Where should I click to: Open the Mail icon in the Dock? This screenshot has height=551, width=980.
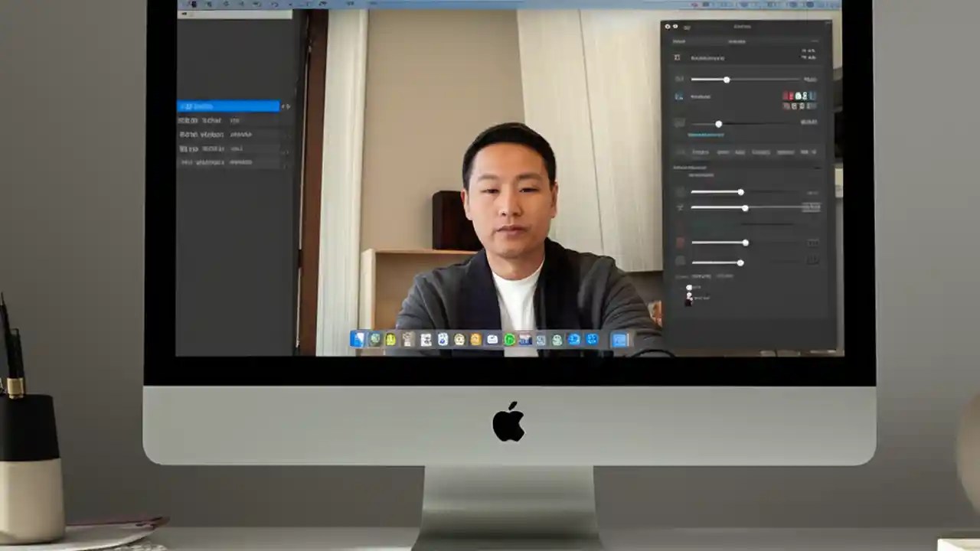coord(492,339)
